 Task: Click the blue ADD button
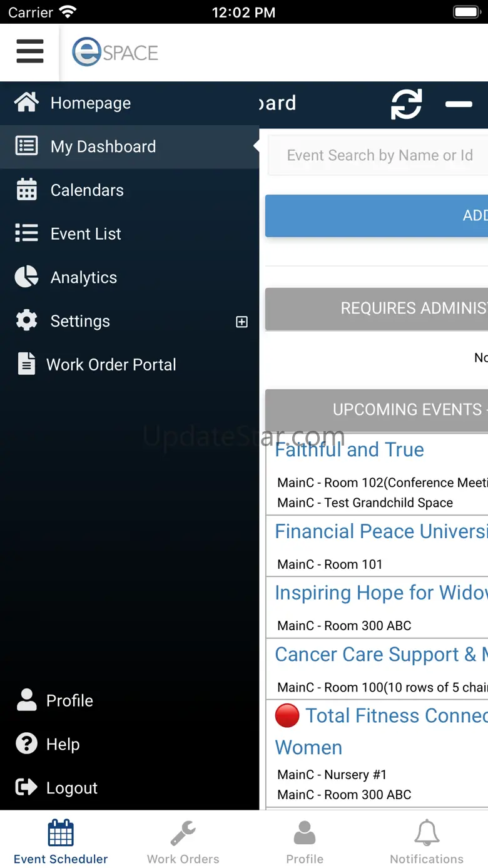click(x=377, y=215)
